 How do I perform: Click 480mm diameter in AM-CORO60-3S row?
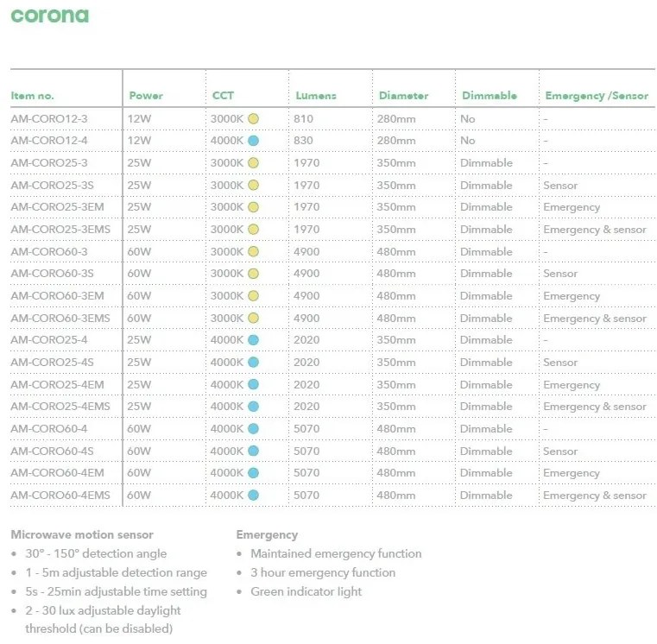pos(396,273)
